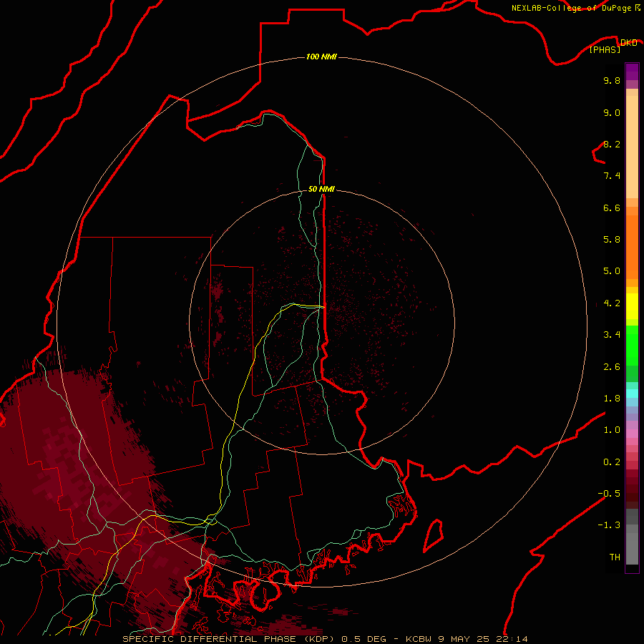Click the cyan segment of the color bar
Viewport: 644px width, 644px height.
coord(632,394)
